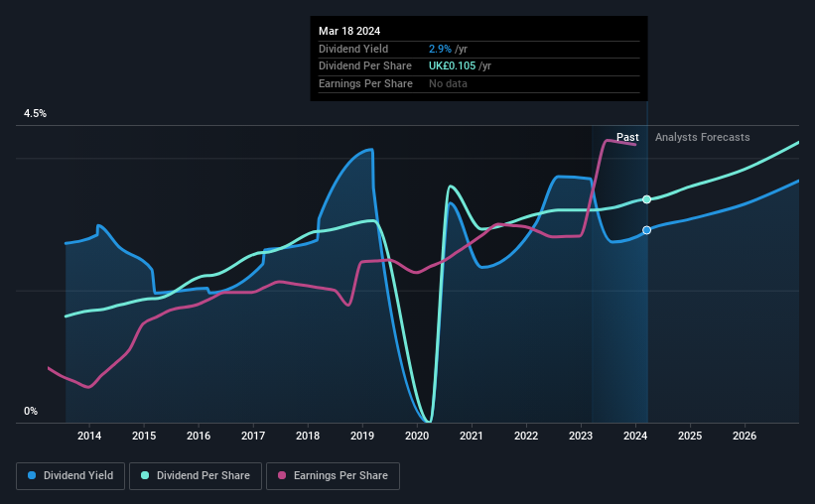Click the 2014 x-axis label

[x=89, y=436]
